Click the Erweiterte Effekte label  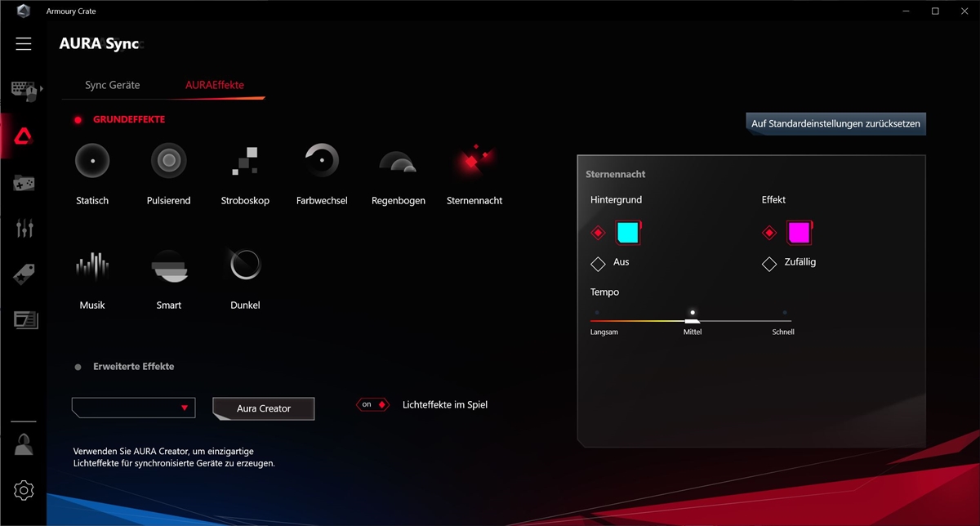pos(134,368)
